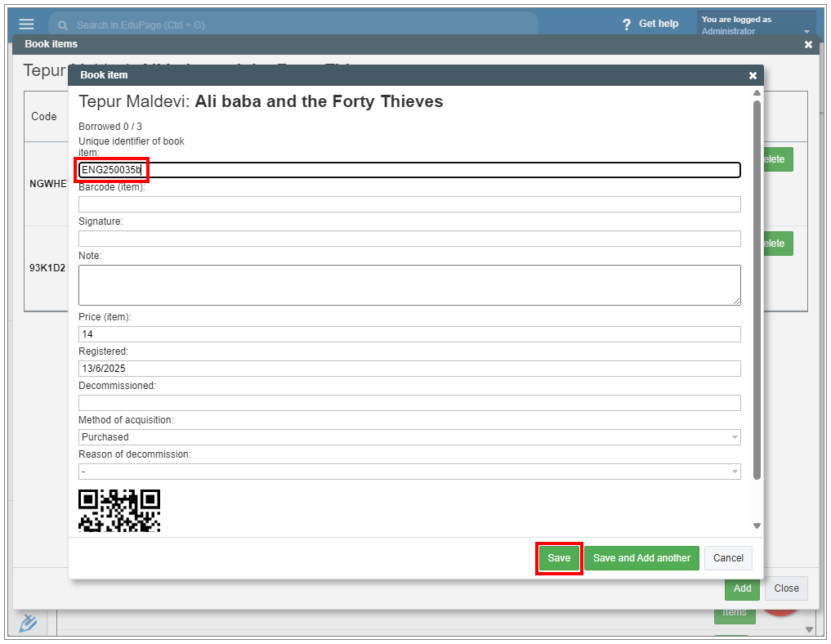Cancel the book item edit
The width and height of the screenshot is (831, 644).
(x=728, y=558)
